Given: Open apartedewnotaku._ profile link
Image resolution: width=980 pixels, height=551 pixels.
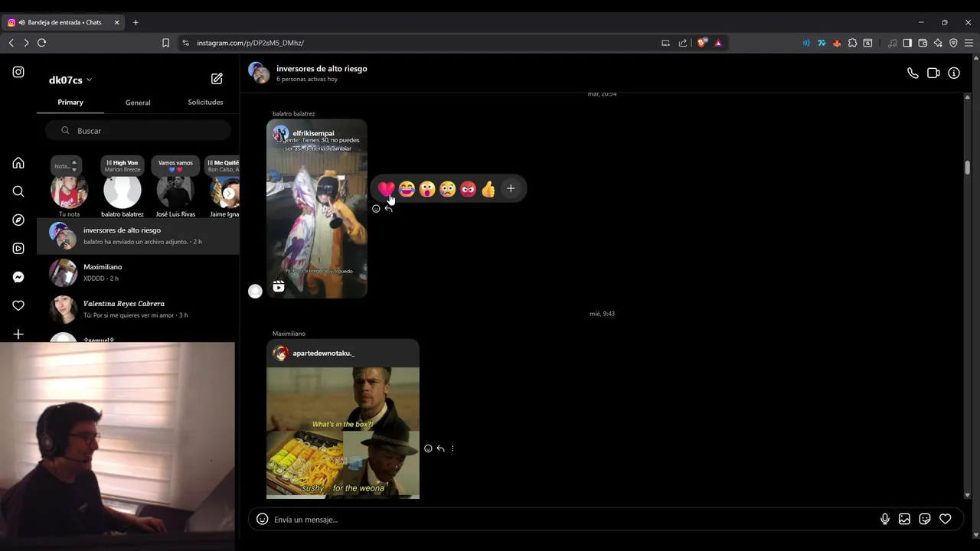Looking at the screenshot, I should pos(323,353).
